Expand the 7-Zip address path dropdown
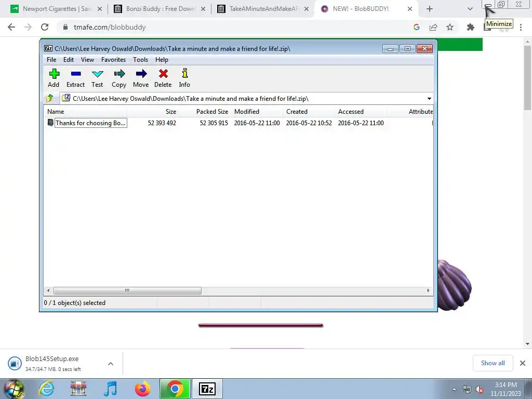 [x=429, y=98]
